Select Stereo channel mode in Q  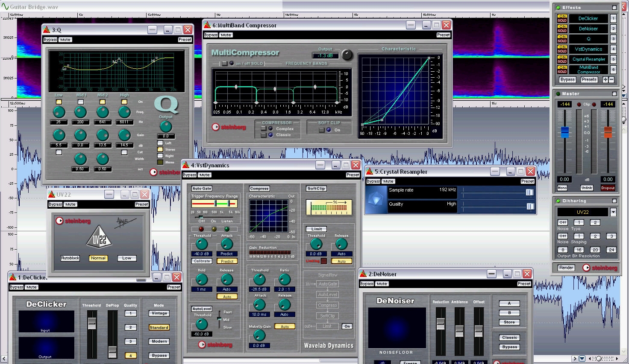[160, 149]
